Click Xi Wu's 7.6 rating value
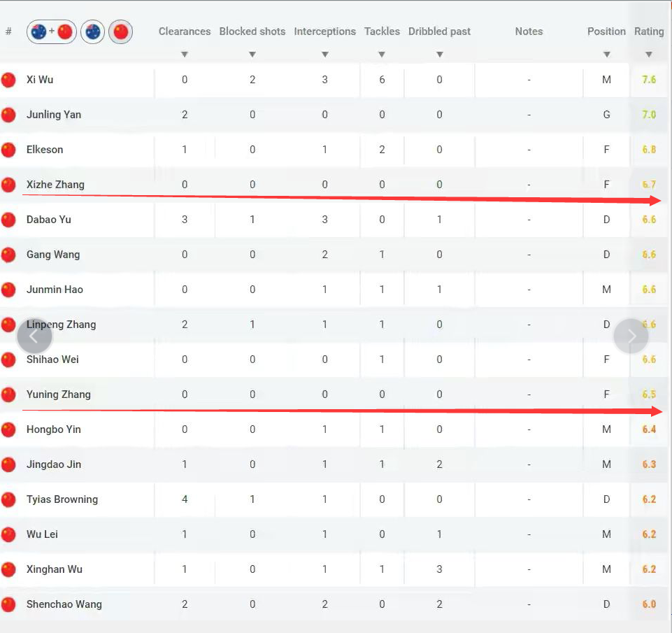 [649, 80]
